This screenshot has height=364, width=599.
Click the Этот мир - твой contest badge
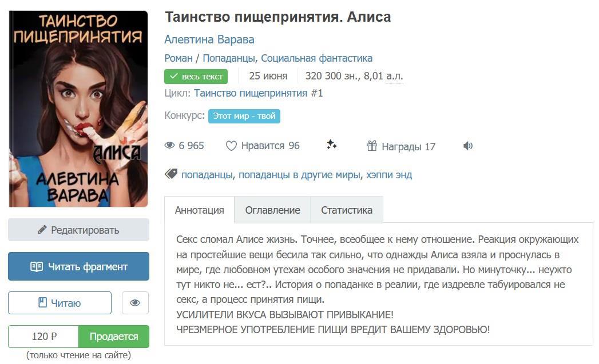[244, 116]
